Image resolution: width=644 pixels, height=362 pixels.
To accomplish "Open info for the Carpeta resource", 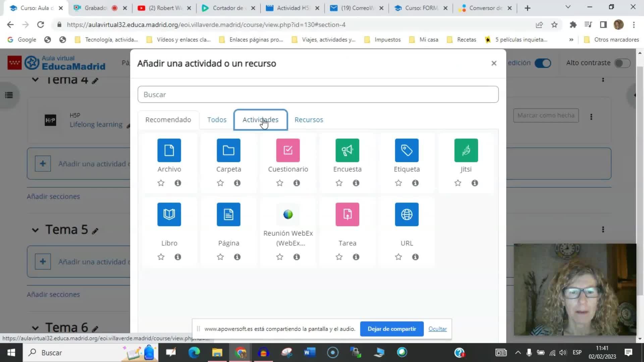I will (x=237, y=183).
